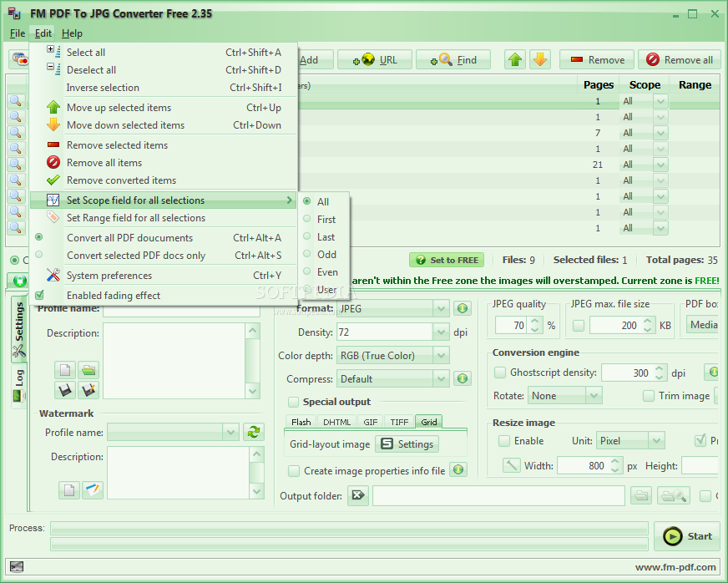Viewport: 728px width, 583px height.
Task: Click the browse output folder icon
Action: (641, 495)
